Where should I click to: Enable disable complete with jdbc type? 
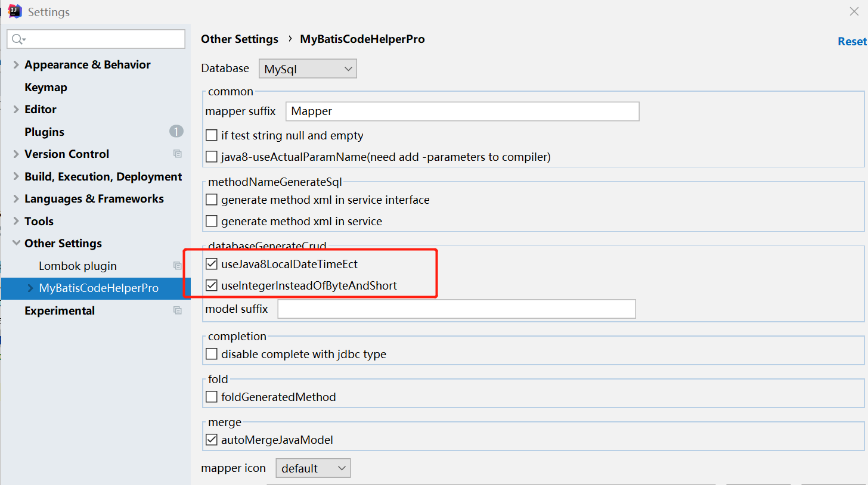(211, 354)
